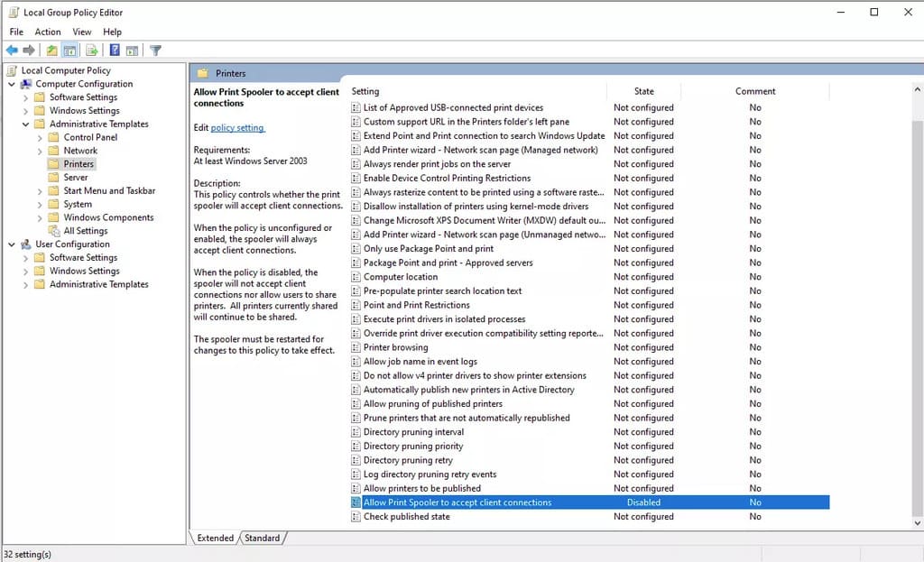Collapse Administrative Templates under Computer Configuration

(25, 124)
